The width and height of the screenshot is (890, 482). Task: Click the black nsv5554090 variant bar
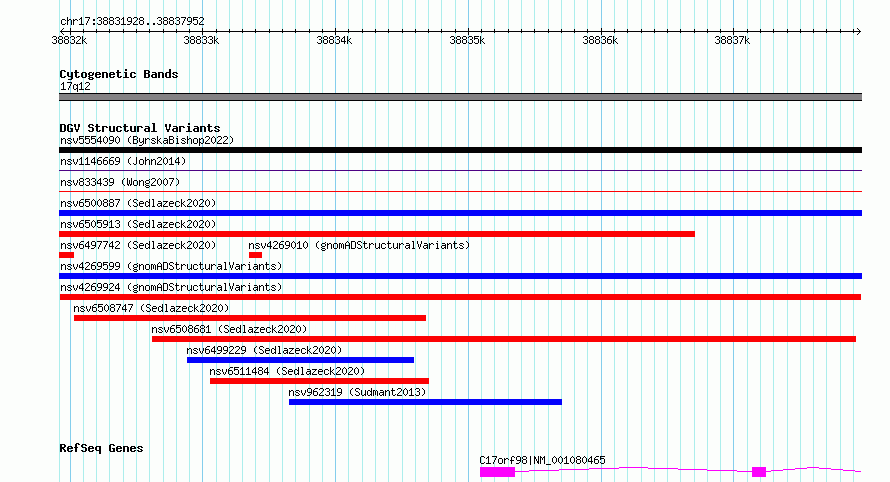coord(460,150)
